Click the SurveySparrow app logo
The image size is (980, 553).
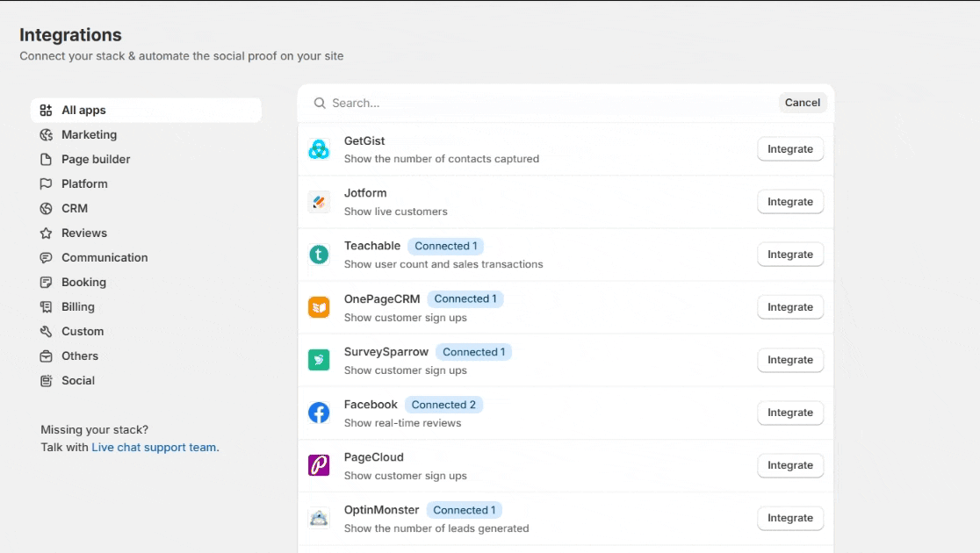(x=319, y=360)
